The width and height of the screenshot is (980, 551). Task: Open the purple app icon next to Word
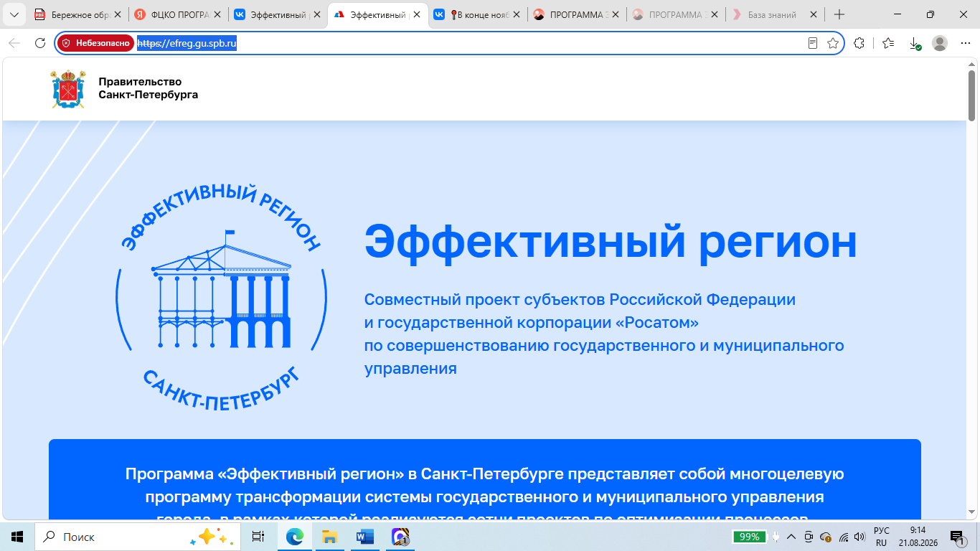(400, 537)
